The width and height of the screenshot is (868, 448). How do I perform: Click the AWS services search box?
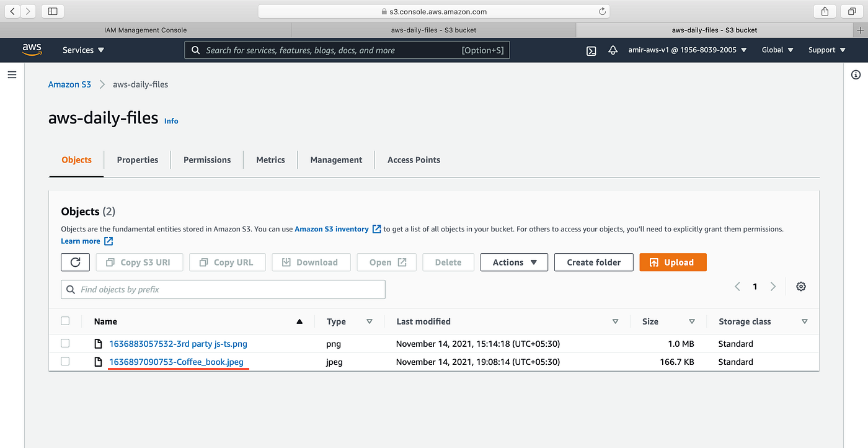coord(347,50)
